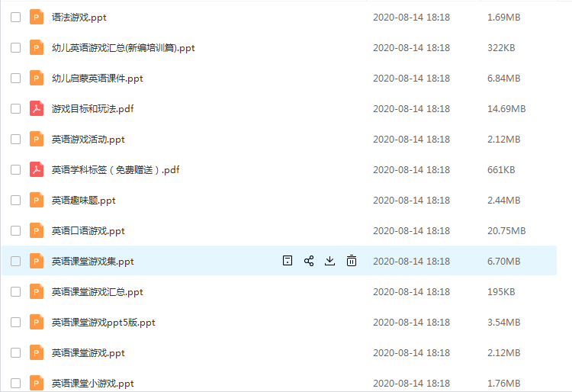Viewport: 572px width, 392px height.
Task: Click PDF icon of 英语学科标签 file
Action: point(37,169)
